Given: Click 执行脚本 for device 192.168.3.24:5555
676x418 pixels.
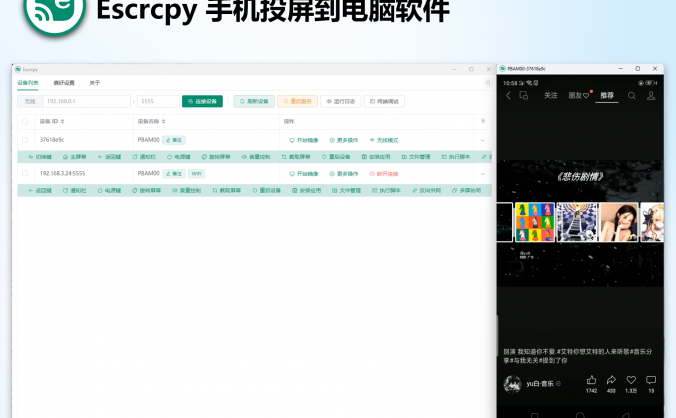Looking at the screenshot, I should pos(386,190).
